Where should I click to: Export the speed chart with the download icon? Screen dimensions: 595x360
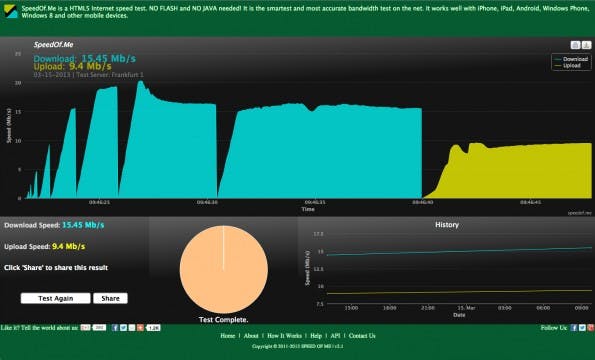click(587, 45)
